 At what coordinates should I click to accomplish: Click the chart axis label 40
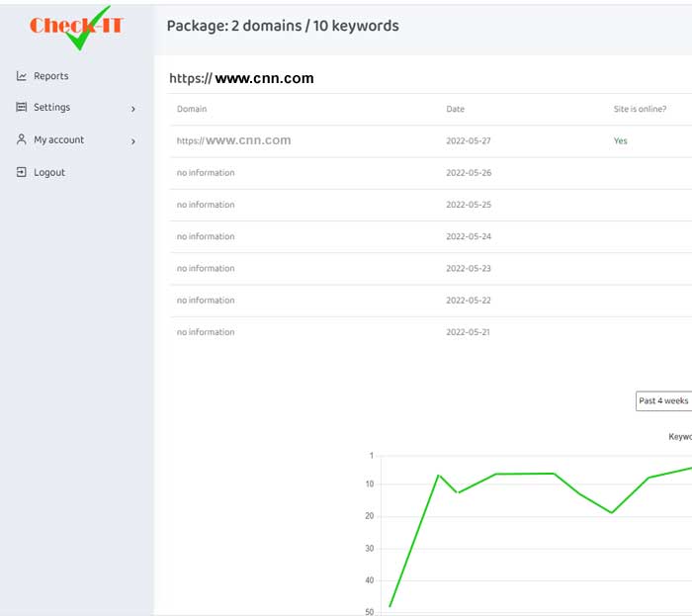point(370,580)
